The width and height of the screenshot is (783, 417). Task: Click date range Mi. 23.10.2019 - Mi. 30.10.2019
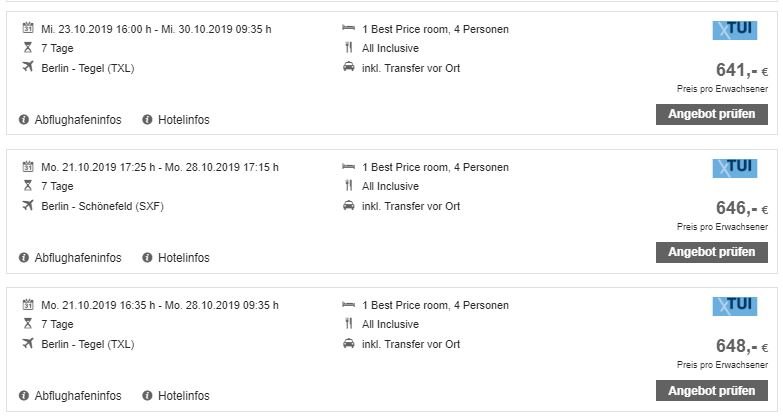click(156, 29)
